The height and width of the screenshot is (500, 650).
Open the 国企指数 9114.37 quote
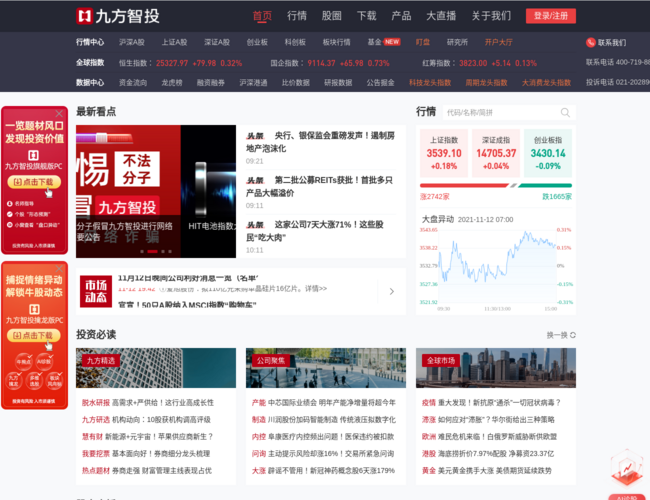coord(330,63)
